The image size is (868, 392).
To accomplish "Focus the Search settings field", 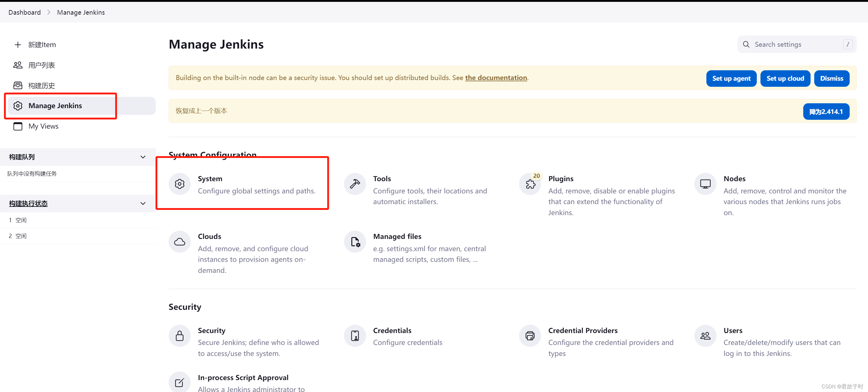I will [797, 45].
